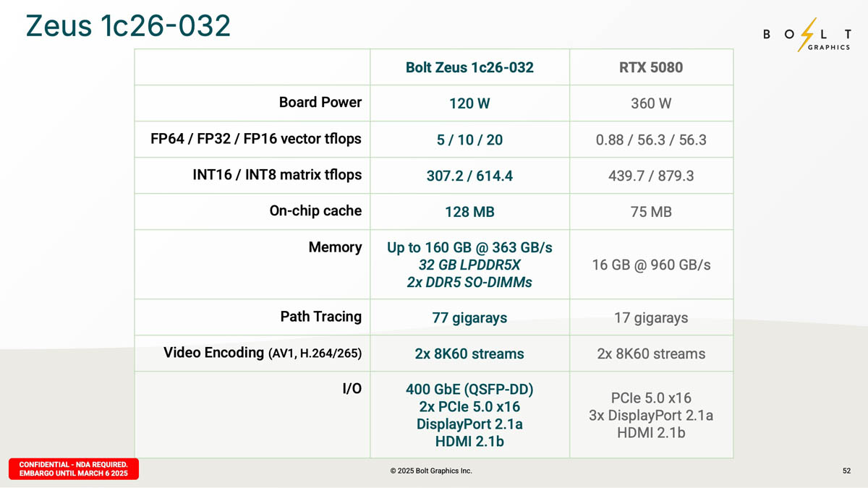Screen dimensions: 868x488
Task: Click the slide page number 52
Action: [x=846, y=471]
